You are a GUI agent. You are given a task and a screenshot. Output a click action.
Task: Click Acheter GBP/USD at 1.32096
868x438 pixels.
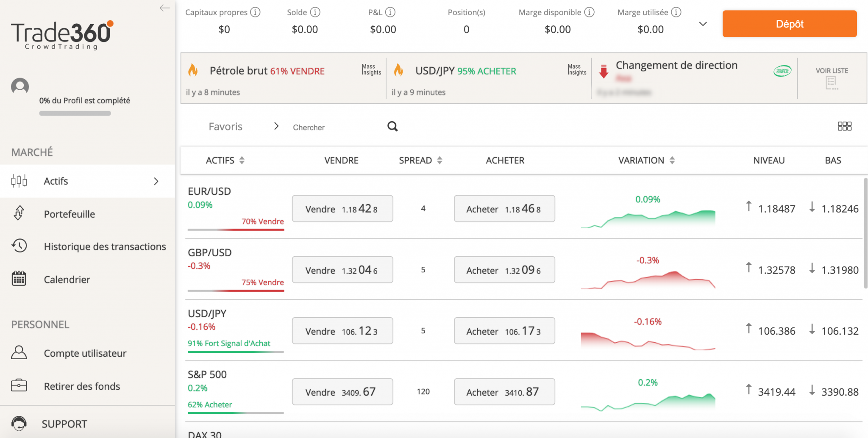coord(504,269)
